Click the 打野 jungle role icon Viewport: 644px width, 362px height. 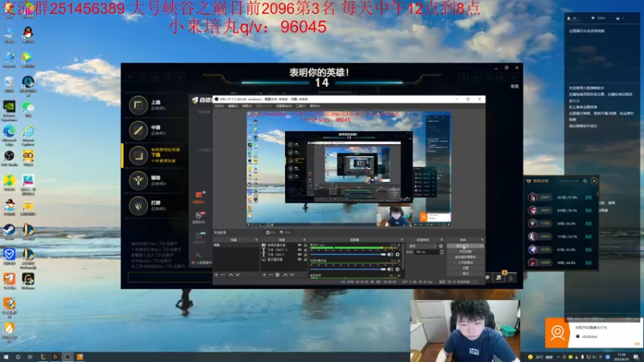click(138, 206)
